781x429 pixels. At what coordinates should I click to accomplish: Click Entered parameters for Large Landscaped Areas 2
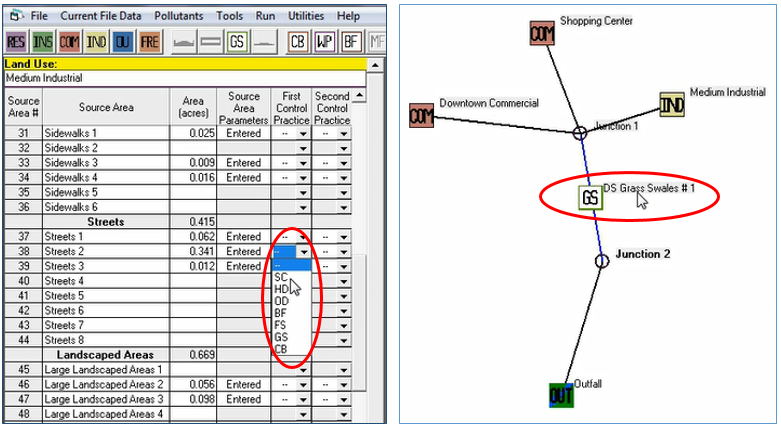(x=243, y=384)
